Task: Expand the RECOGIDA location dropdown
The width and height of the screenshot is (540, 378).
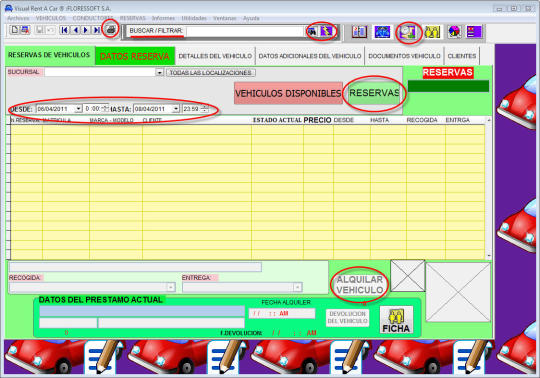Action: pyautogui.click(x=171, y=287)
